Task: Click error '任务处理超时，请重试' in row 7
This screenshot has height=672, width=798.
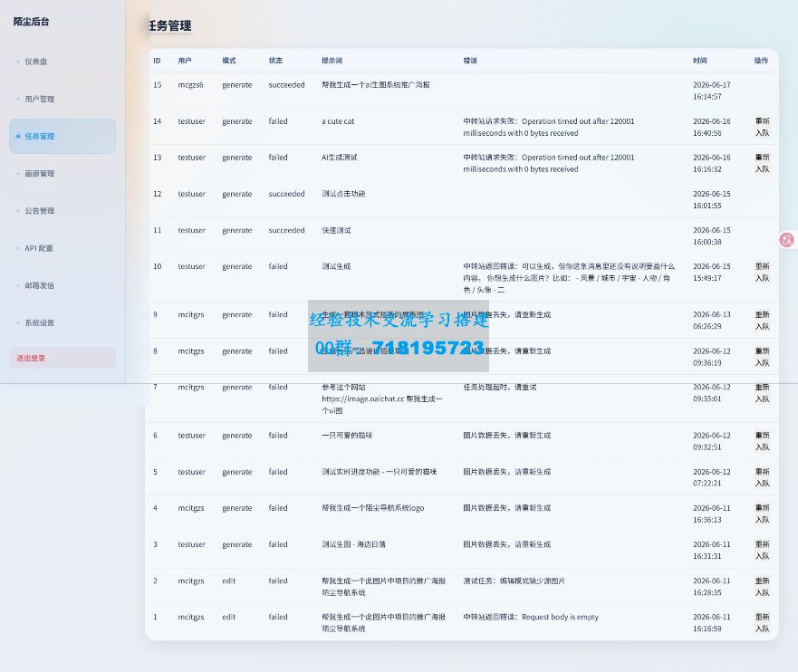Action: click(500, 387)
